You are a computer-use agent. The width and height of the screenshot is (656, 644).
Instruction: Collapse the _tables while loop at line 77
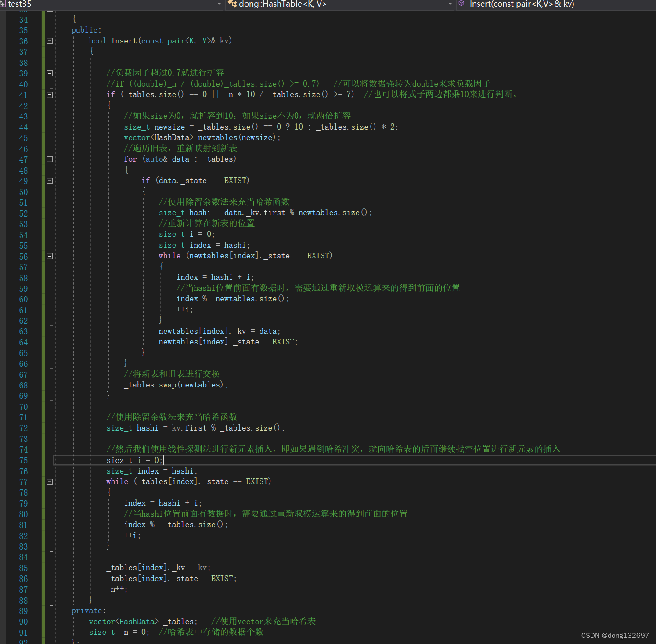pyautogui.click(x=50, y=482)
